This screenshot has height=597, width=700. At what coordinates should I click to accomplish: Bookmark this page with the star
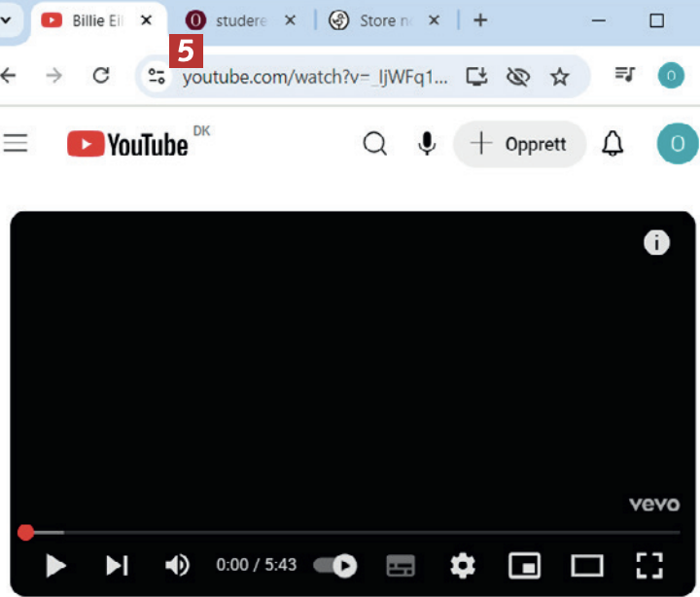559,77
